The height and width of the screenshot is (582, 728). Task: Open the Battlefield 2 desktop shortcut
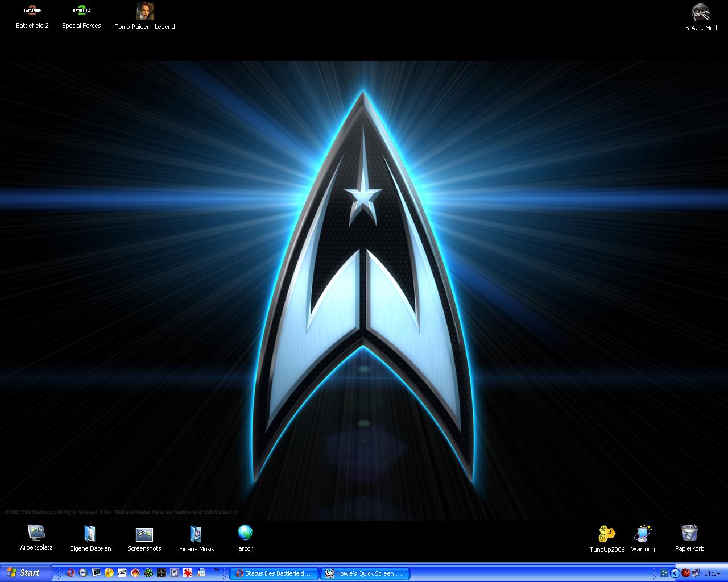[x=32, y=16]
